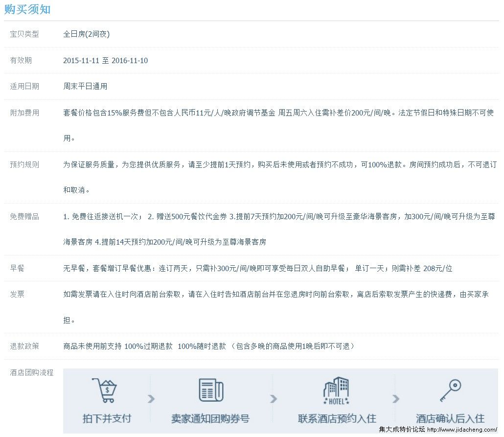Viewport: 504px width, 437px height.
Task: Click the newspaper coupon notification icon
Action: pyautogui.click(x=210, y=390)
